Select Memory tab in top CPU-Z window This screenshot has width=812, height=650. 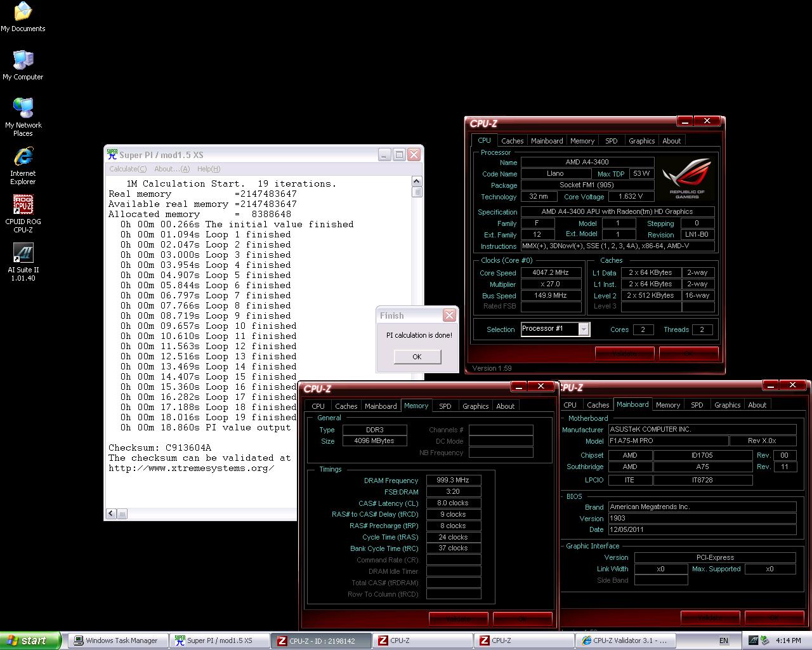[x=582, y=141]
